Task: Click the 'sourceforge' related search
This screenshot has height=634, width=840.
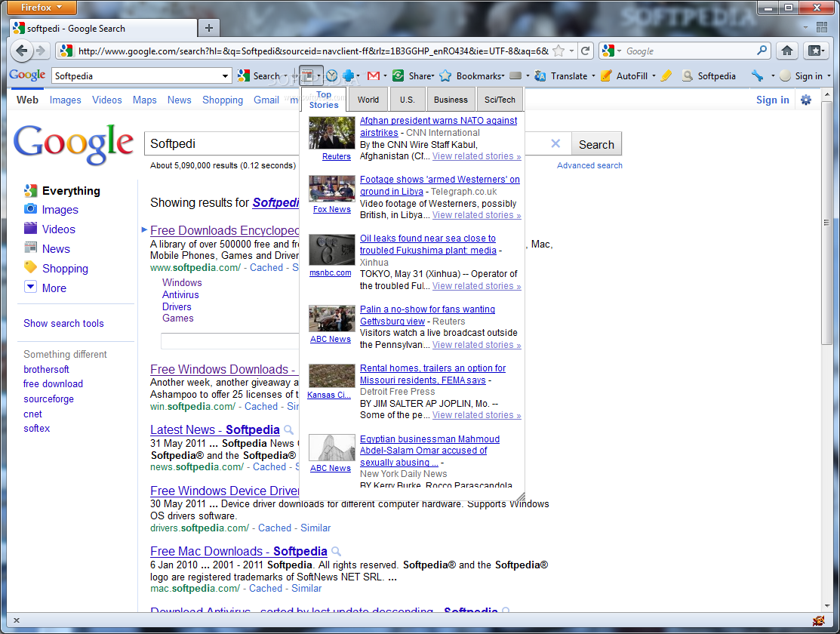Action: click(x=49, y=399)
